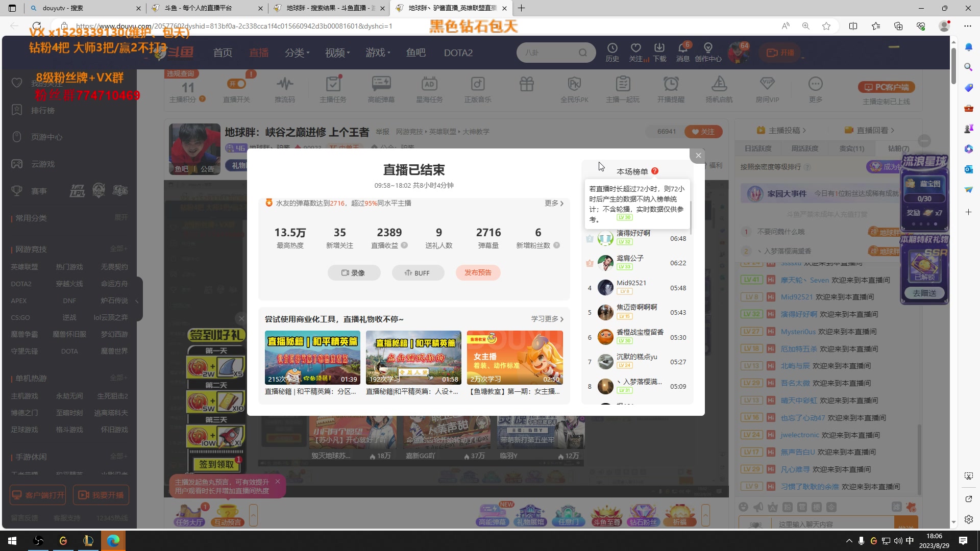The width and height of the screenshot is (980, 551).
Task: Expand 常用分类 with 展开
Action: [121, 217]
